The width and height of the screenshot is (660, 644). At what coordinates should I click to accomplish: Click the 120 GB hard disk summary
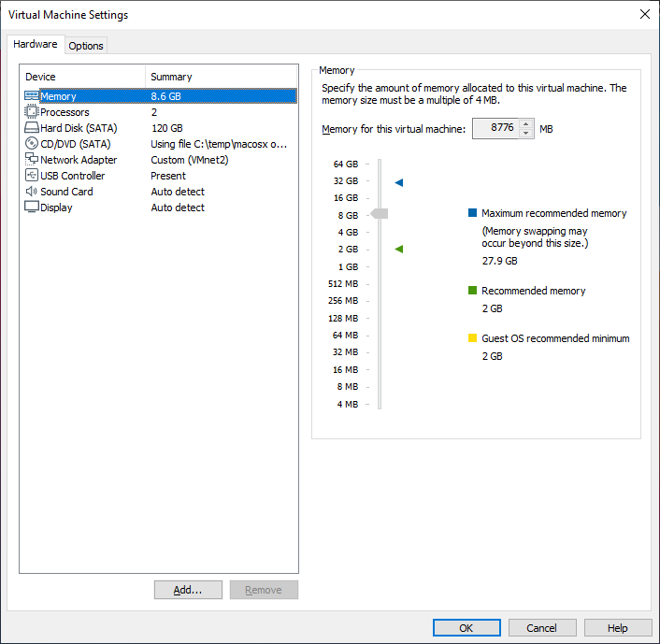167,128
